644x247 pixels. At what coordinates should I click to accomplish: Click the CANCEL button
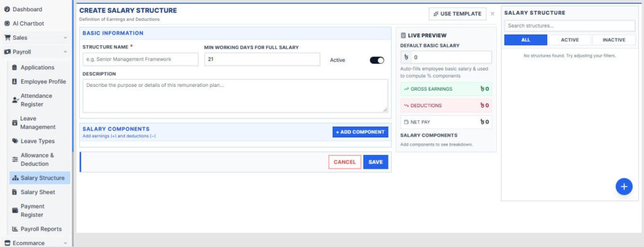pos(345,162)
